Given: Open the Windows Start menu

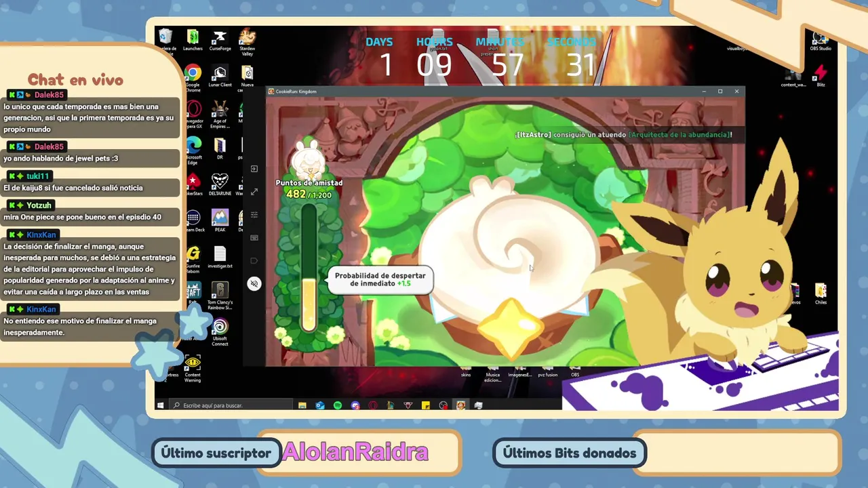Looking at the screenshot, I should (x=161, y=405).
